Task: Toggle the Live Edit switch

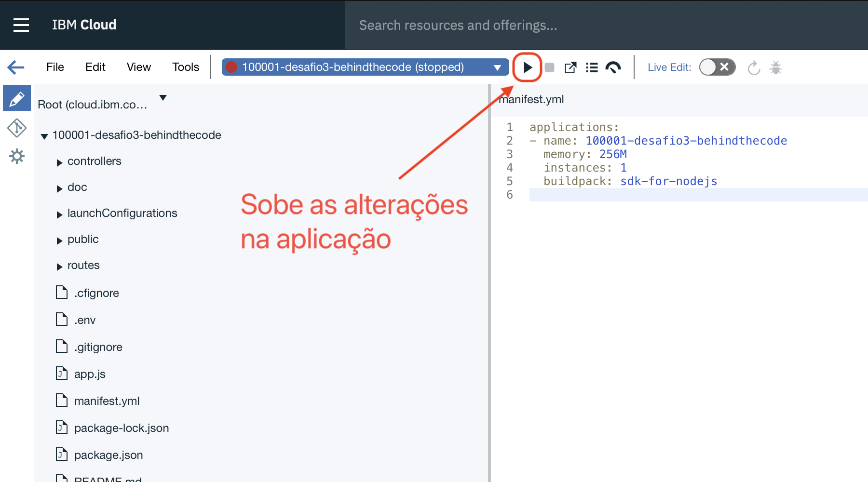Action: 717,67
